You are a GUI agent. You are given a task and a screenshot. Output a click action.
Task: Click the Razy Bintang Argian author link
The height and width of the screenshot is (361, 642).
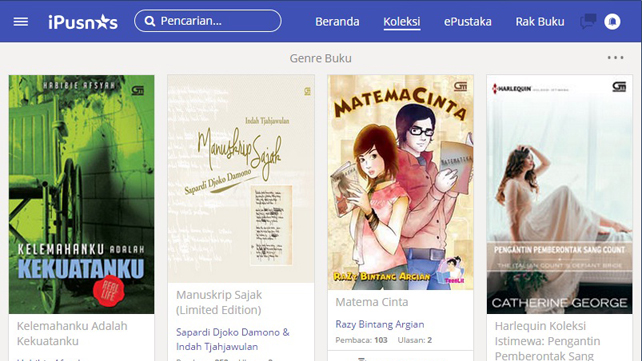(380, 324)
